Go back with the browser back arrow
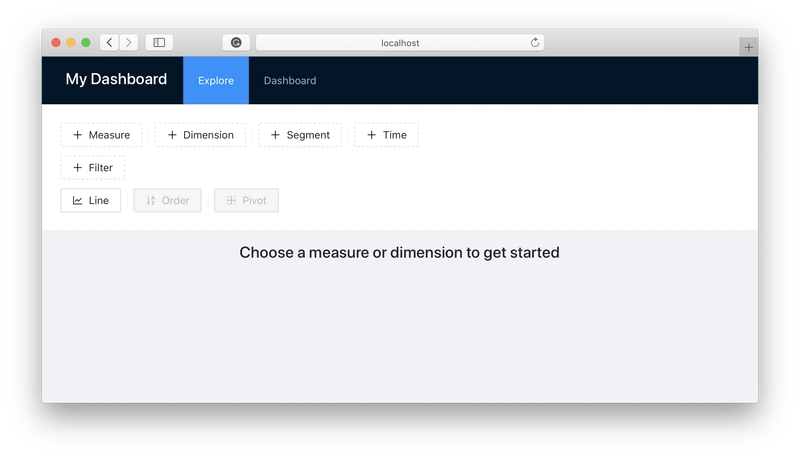The height and width of the screenshot is (458, 800). tap(109, 42)
